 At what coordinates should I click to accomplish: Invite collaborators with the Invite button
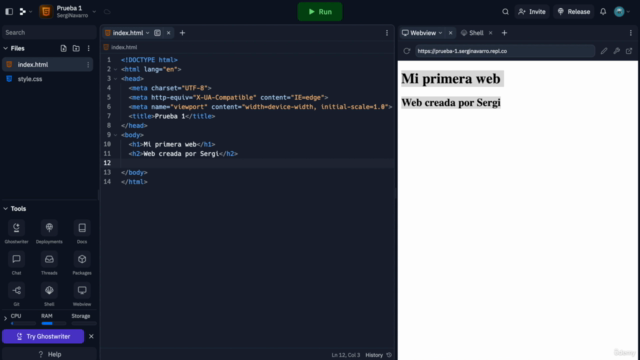tap(532, 12)
